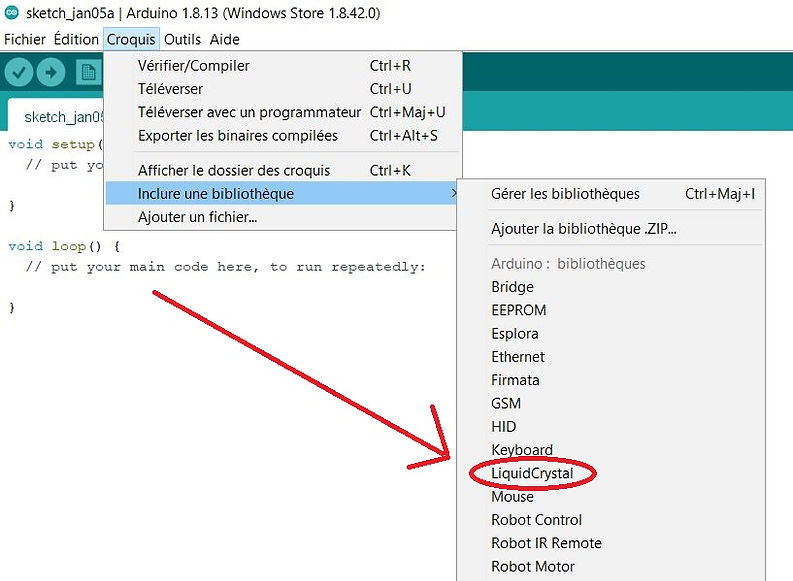This screenshot has width=793, height=581.
Task: Click the 'put your main code here' comment
Action: pos(225,266)
